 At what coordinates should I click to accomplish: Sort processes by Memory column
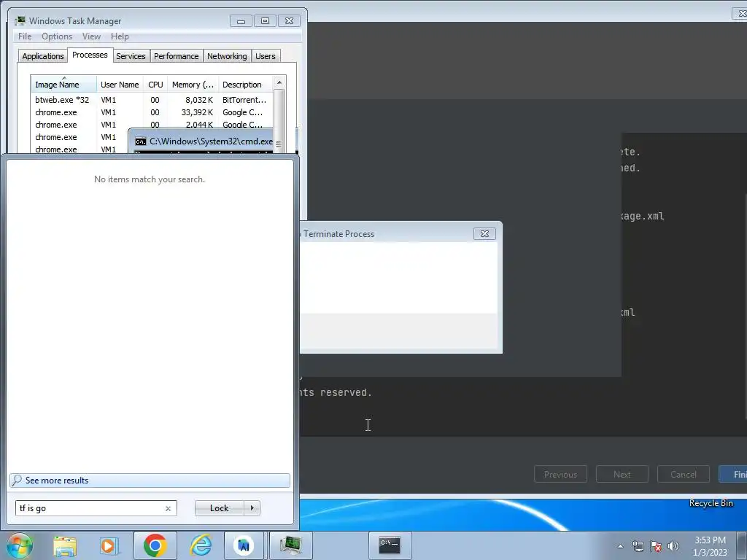pos(193,85)
